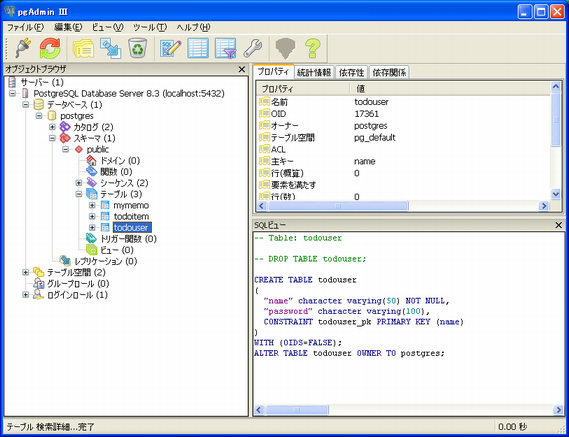Click the todoitem table icon
The image size is (569, 437).
point(105,217)
